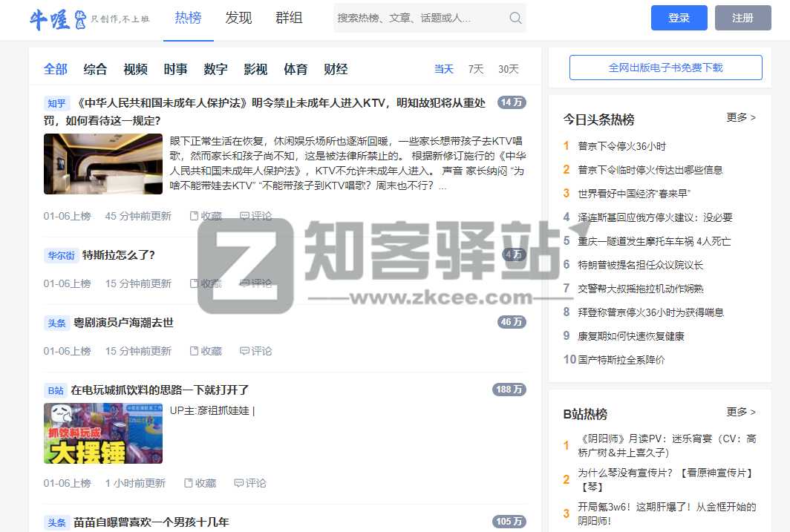Click 评论 icon under the B站 抓饮料 post
This screenshot has width=790, height=532.
click(238, 483)
